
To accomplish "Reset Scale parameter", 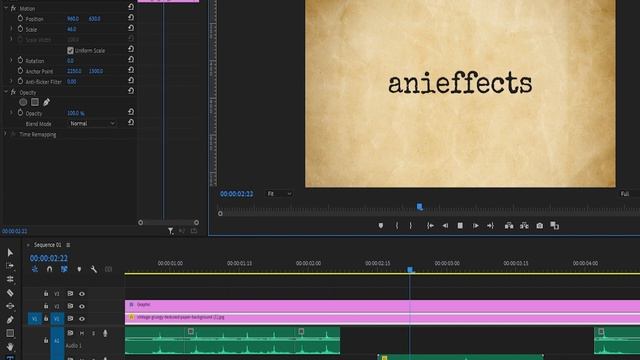I will (x=131, y=29).
